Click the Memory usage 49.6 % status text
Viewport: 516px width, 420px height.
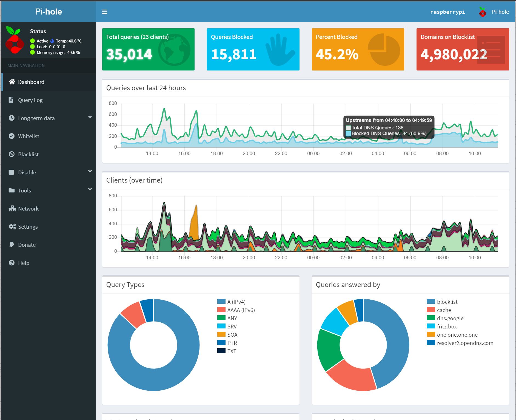(x=58, y=52)
